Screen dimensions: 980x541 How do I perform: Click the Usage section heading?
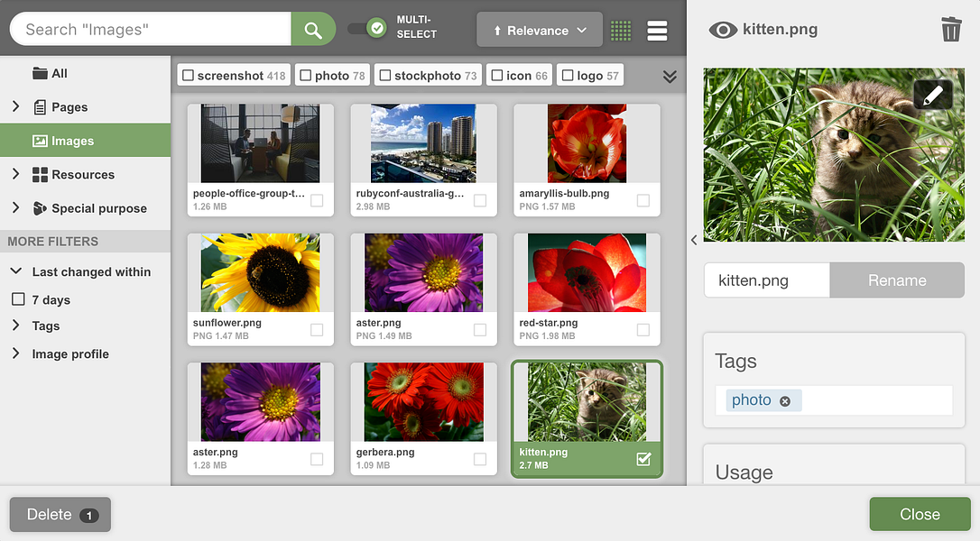click(744, 472)
